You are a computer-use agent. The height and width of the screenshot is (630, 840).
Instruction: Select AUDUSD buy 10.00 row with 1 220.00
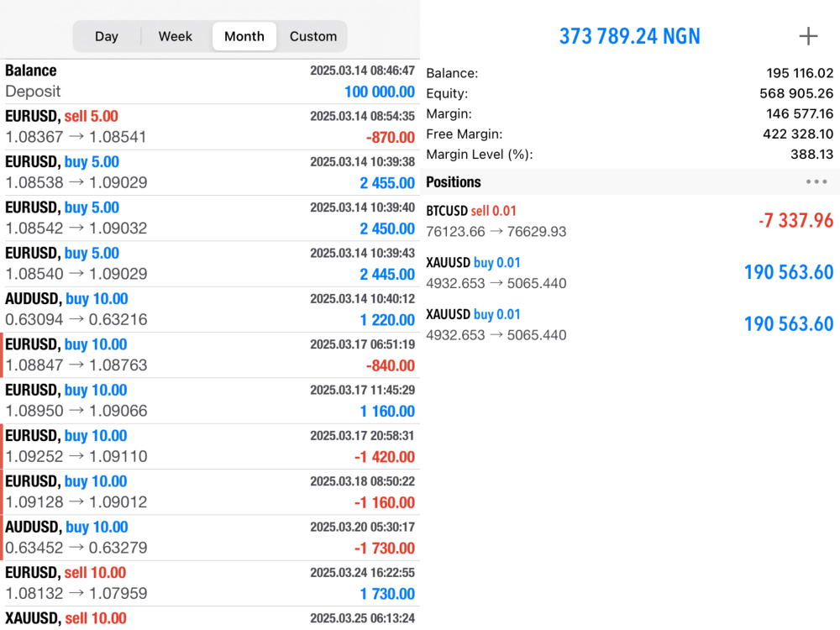point(210,309)
